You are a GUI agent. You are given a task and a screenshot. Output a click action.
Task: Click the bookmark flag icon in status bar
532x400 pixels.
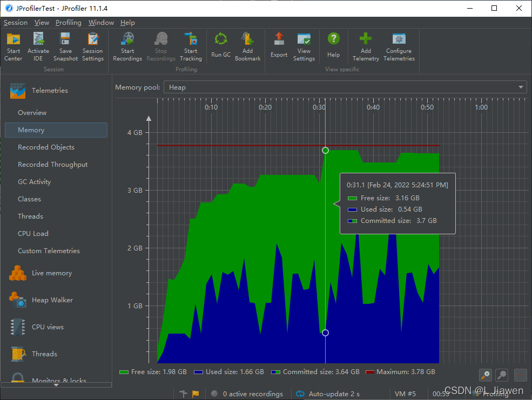[x=196, y=394]
